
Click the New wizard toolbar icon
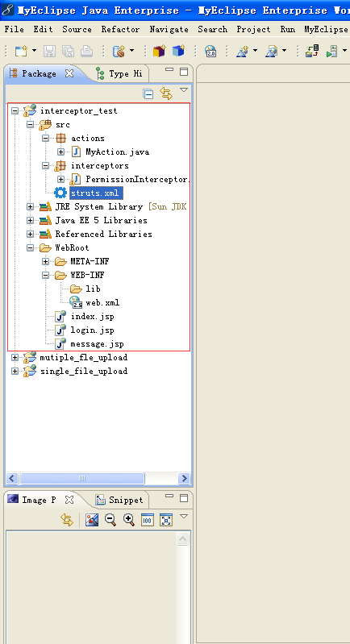point(20,51)
